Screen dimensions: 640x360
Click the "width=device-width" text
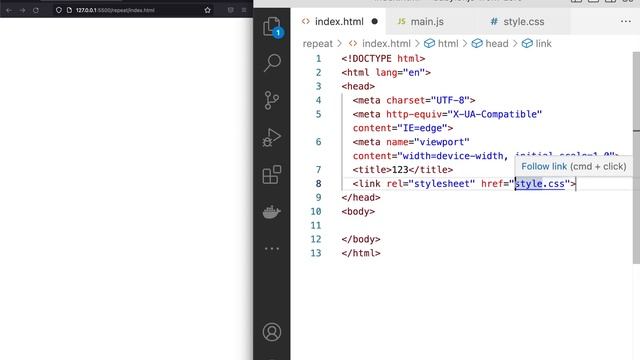point(453,156)
